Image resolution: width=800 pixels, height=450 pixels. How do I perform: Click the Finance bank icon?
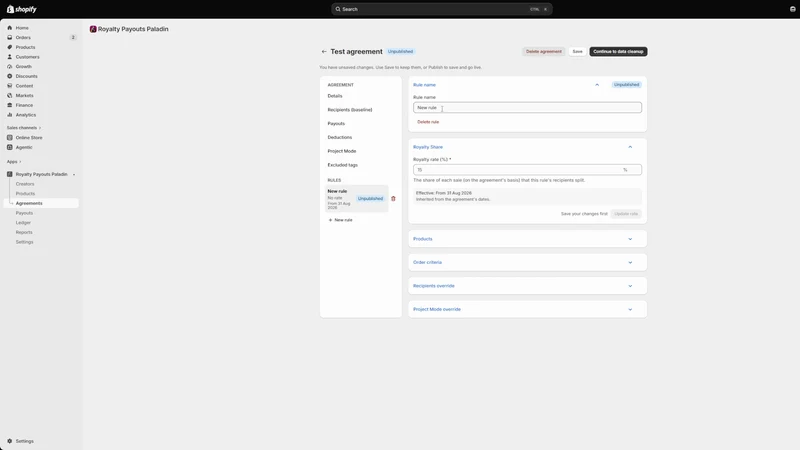click(10, 105)
